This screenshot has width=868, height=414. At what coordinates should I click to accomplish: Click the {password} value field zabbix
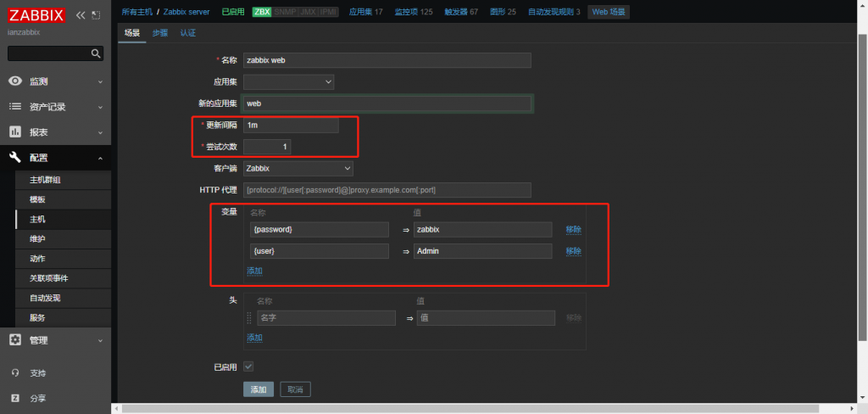(482, 229)
